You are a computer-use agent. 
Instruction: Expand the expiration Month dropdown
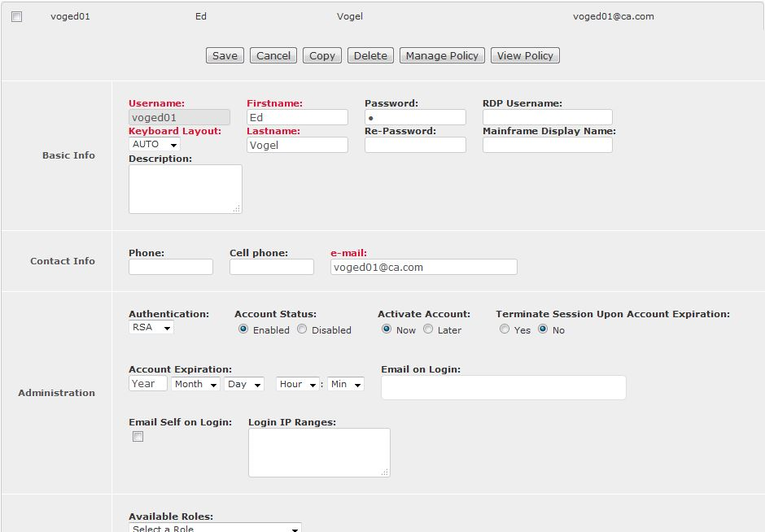[195, 384]
